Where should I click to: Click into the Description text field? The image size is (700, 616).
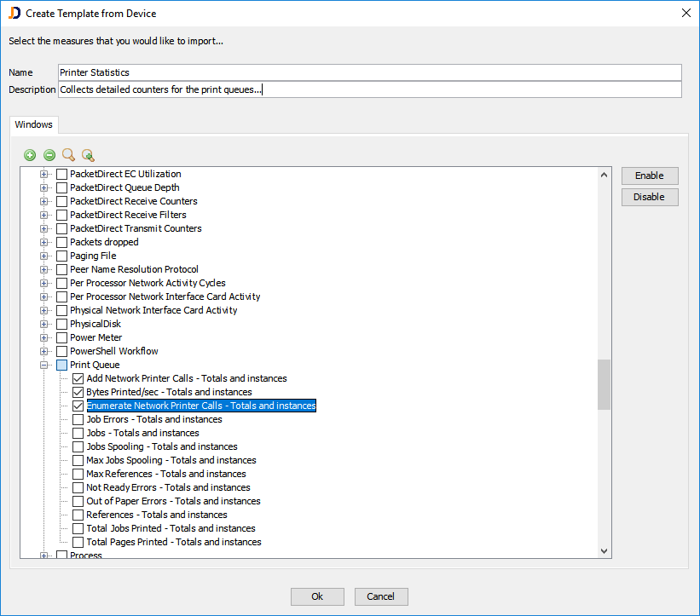coord(369,89)
